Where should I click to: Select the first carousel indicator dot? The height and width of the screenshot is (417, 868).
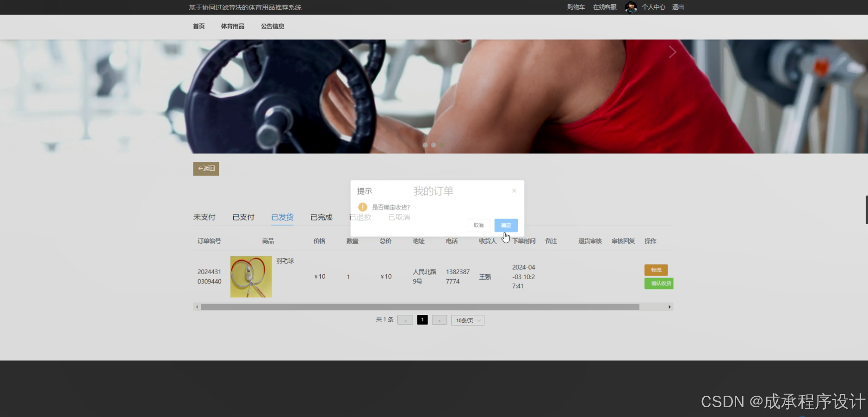(x=425, y=145)
